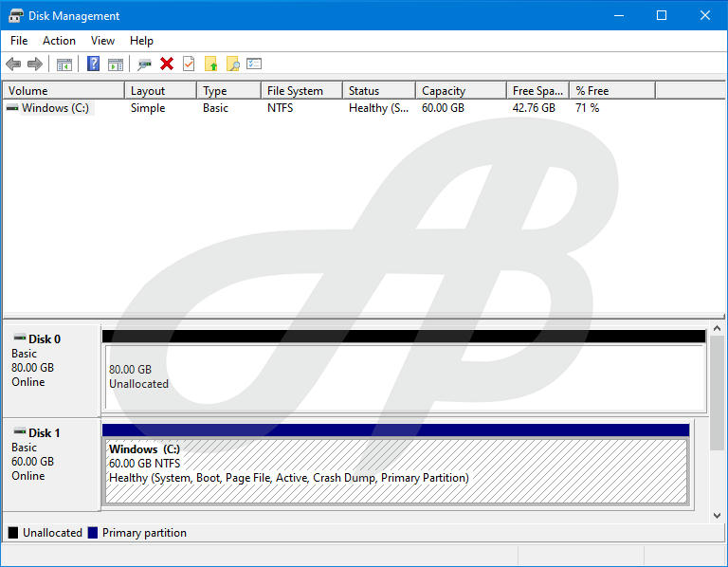Viewport: 728px width, 567px height.
Task: Click the Disk 0 drive icon
Action: click(19, 338)
